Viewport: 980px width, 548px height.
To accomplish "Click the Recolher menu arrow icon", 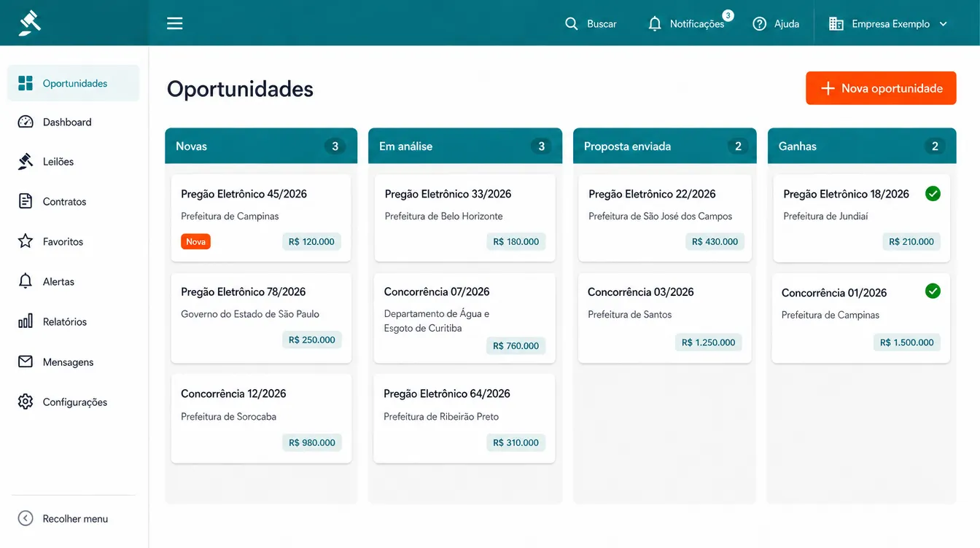I will coord(26,518).
